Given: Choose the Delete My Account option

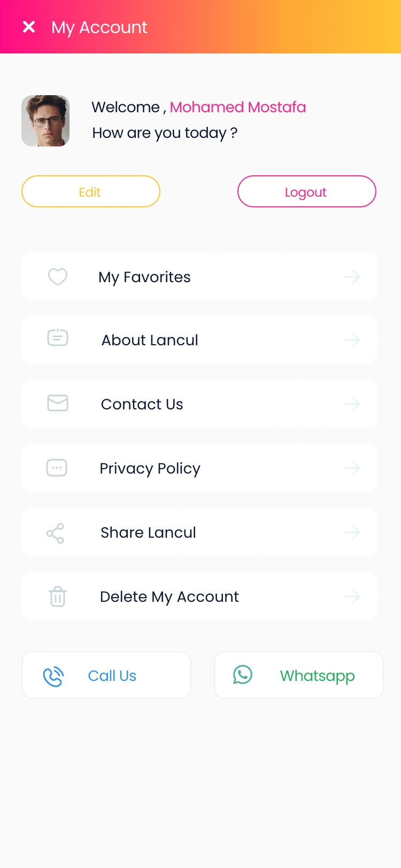Looking at the screenshot, I should [x=169, y=596].
